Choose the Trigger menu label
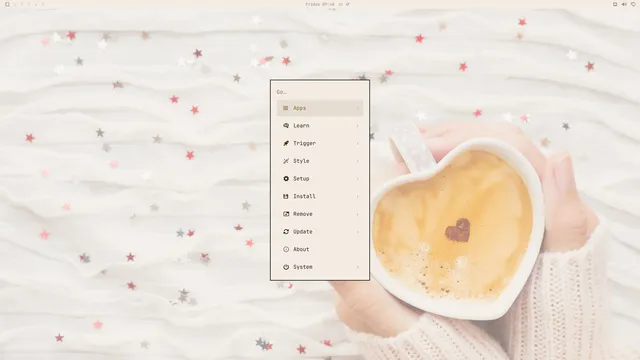The image size is (640, 360). click(304, 143)
